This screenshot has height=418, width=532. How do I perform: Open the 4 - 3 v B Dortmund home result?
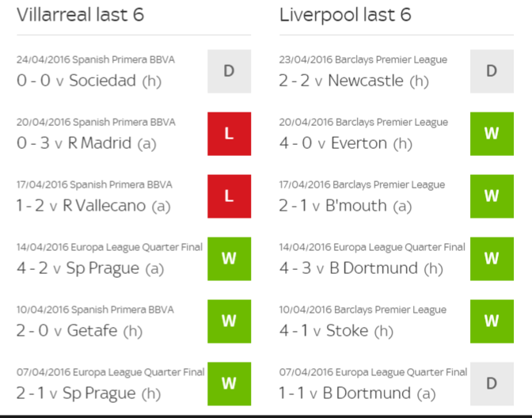tap(361, 268)
